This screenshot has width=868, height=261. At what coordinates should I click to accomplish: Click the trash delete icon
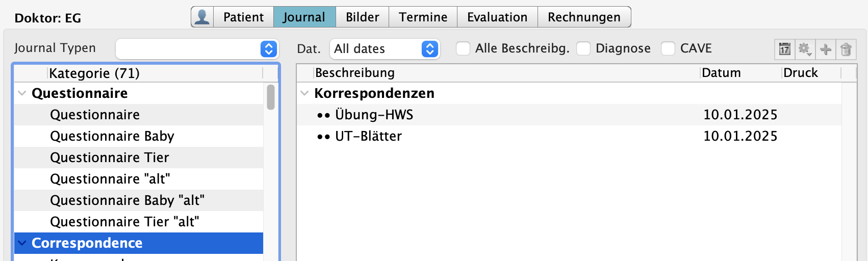[x=846, y=49]
